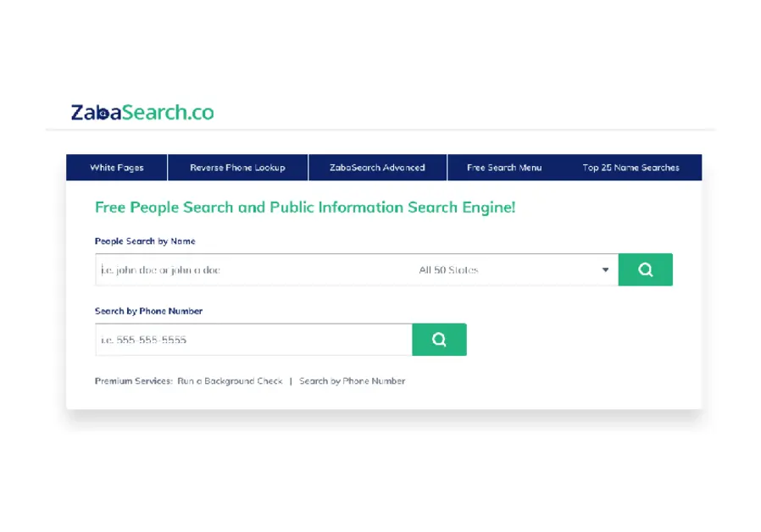This screenshot has height=532, width=761.
Task: Open the Reverse Phone Lookup tab
Action: (238, 168)
